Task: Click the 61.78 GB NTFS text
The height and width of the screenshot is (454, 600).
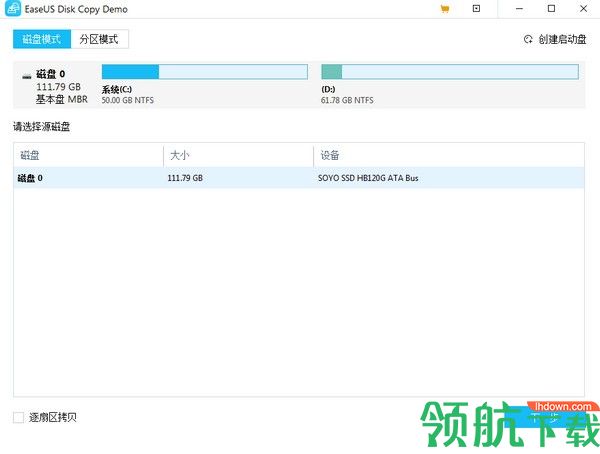Action: [x=347, y=100]
